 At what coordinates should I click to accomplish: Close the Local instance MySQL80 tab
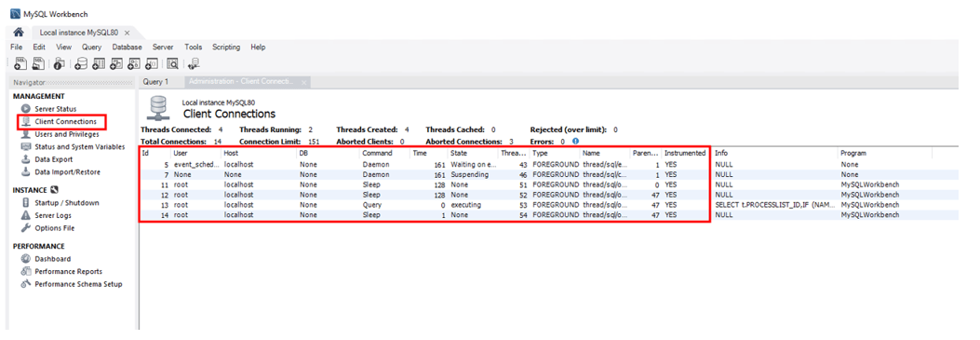(x=127, y=33)
